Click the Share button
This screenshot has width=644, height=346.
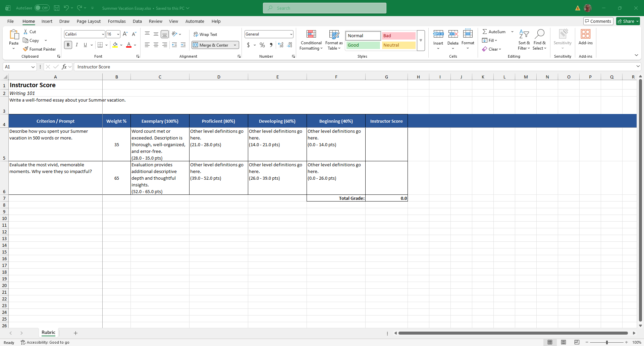click(628, 21)
